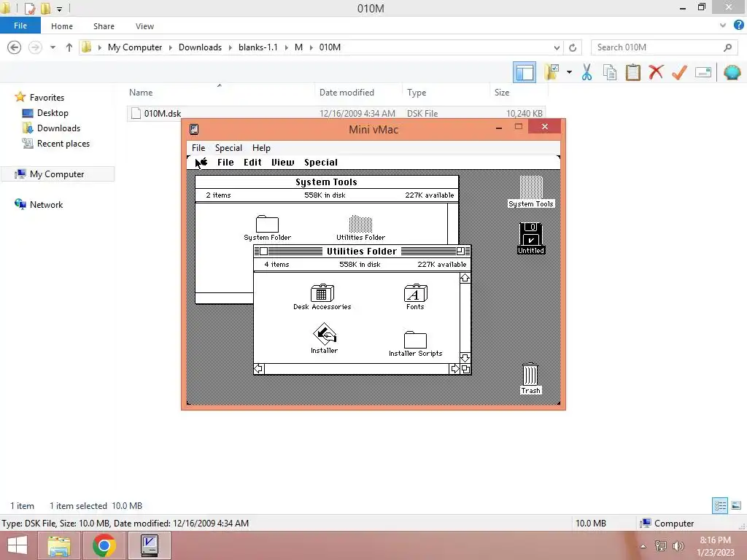
Task: Open the dropdown arrow beside folder options icon
Action: click(x=569, y=72)
